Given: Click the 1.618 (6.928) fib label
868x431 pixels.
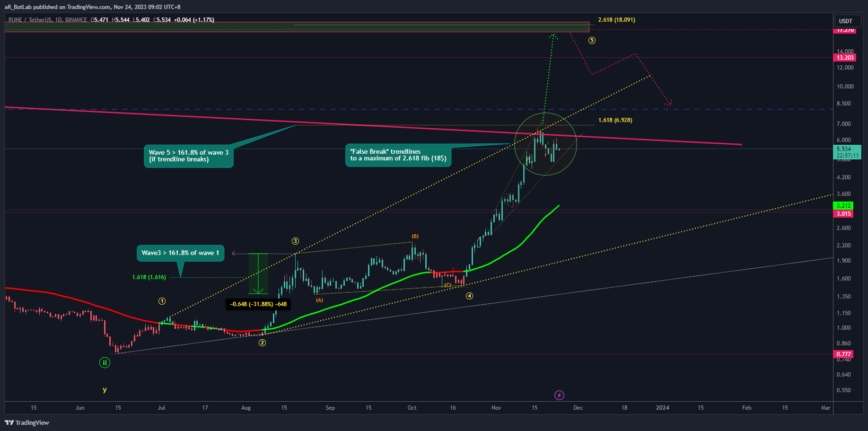Looking at the screenshot, I should point(615,120).
